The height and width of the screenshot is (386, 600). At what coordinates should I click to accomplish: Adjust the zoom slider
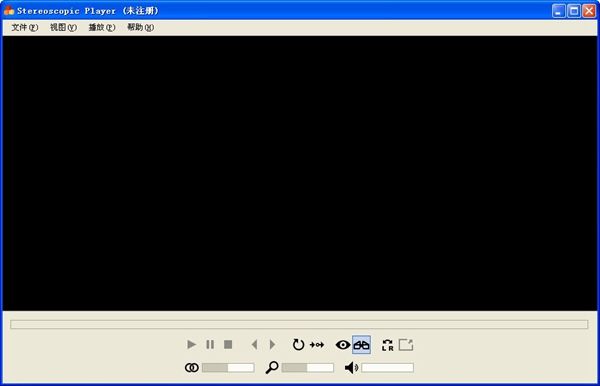tap(308, 368)
